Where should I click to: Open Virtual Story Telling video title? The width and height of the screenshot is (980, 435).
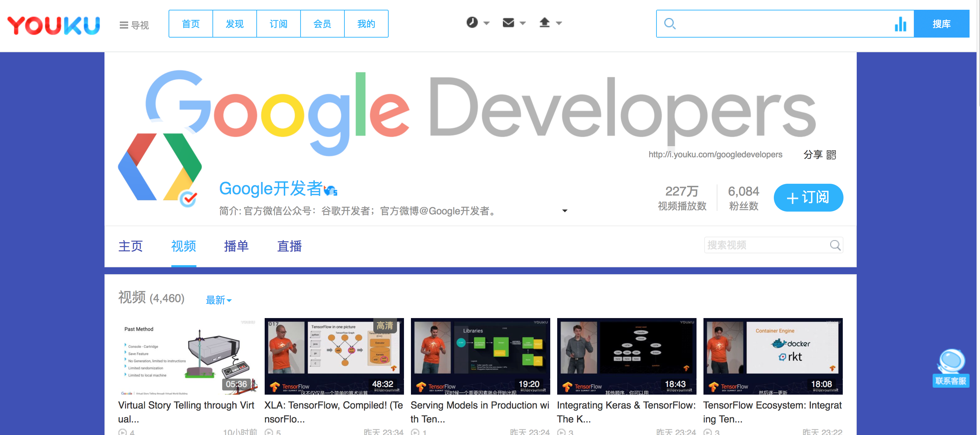pos(186,412)
